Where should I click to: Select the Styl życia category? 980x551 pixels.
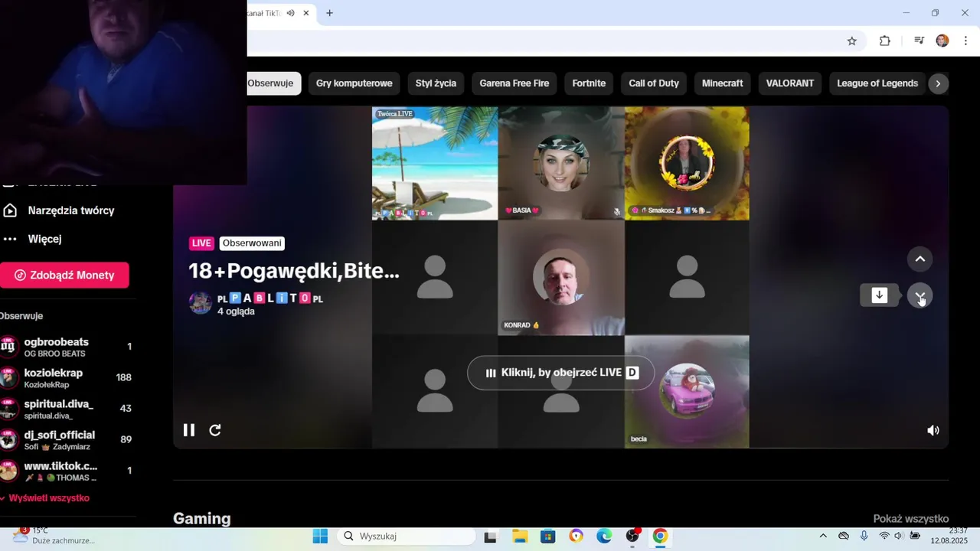[x=436, y=83]
